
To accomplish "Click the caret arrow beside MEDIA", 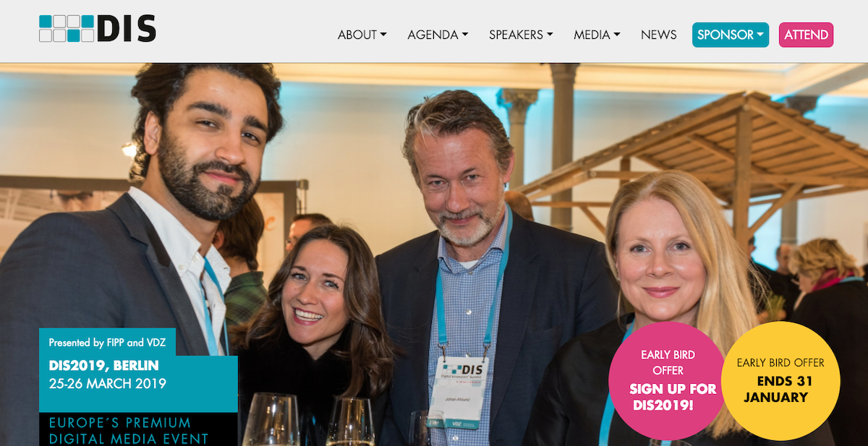I will point(617,35).
